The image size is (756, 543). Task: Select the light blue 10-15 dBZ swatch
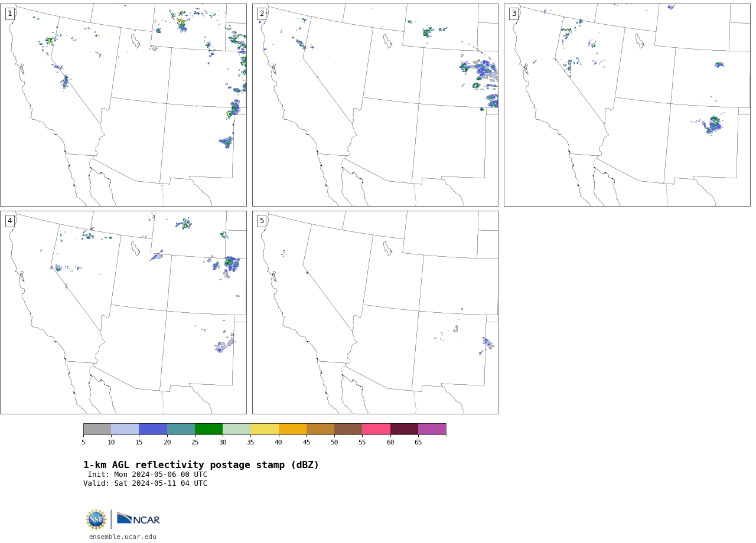[125, 429]
